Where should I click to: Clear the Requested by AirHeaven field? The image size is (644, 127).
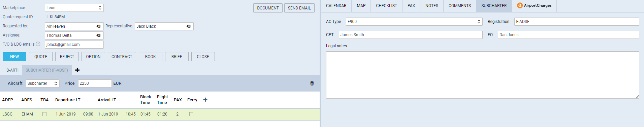[x=98, y=26]
